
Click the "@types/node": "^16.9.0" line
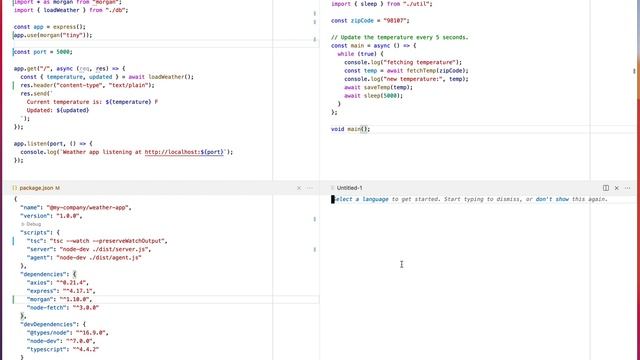click(x=68, y=333)
